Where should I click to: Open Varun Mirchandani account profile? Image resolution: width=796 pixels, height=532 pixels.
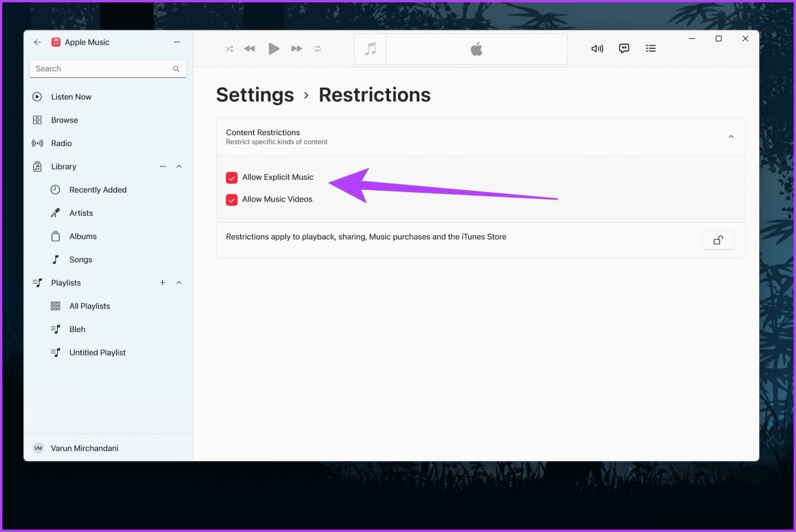108,449
